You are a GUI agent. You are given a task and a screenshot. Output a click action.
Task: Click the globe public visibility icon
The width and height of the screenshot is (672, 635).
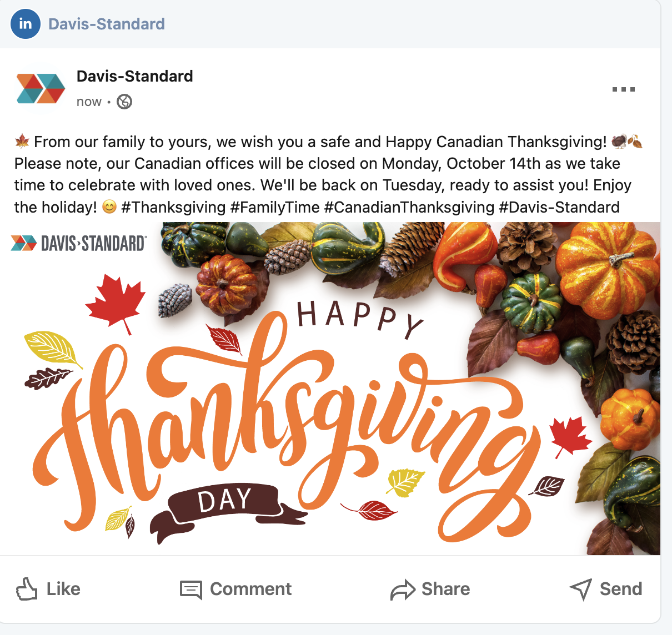124,102
